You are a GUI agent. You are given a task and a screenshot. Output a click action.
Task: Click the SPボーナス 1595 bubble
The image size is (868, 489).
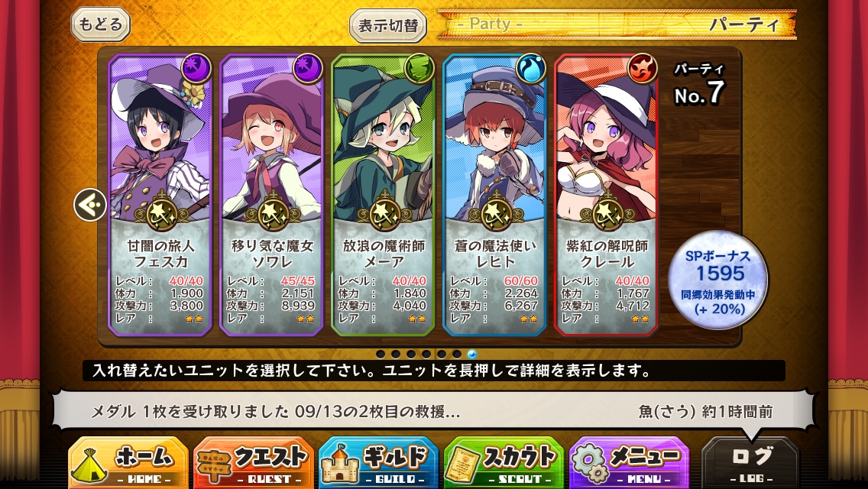coord(718,280)
